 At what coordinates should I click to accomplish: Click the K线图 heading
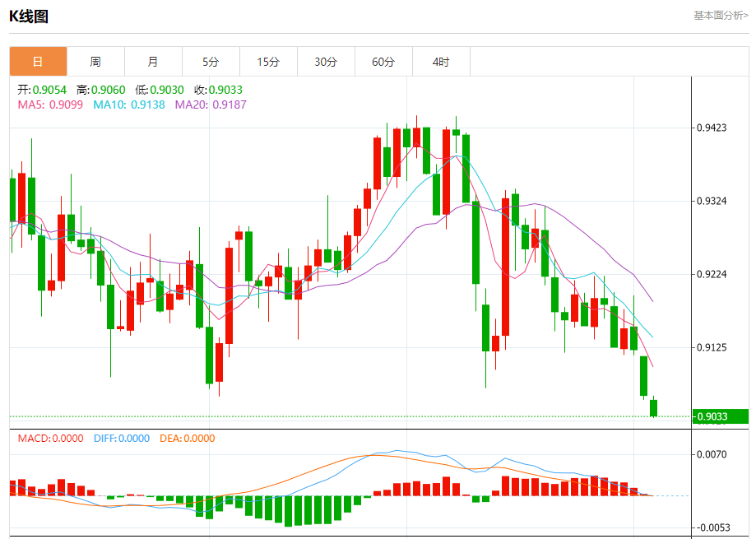29,16
